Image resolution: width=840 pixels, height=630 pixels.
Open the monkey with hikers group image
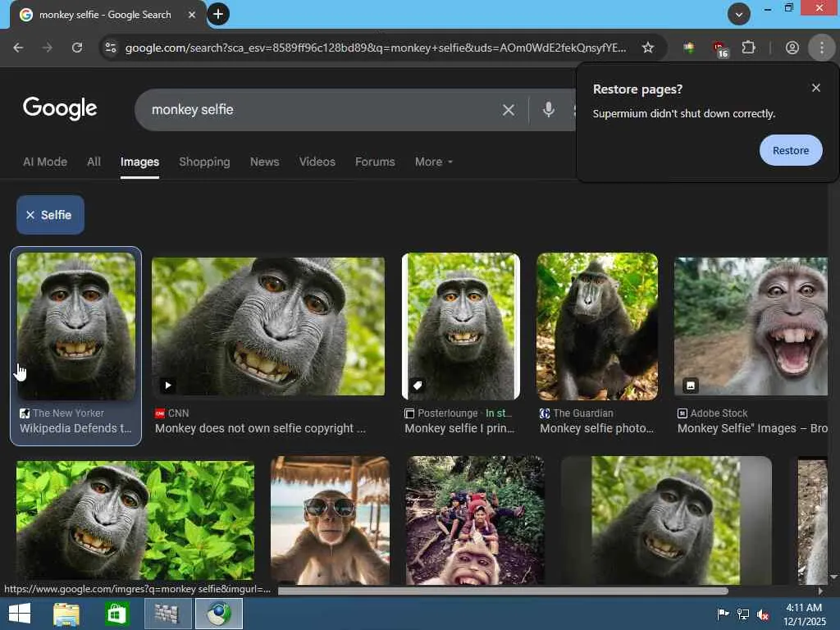(x=475, y=520)
